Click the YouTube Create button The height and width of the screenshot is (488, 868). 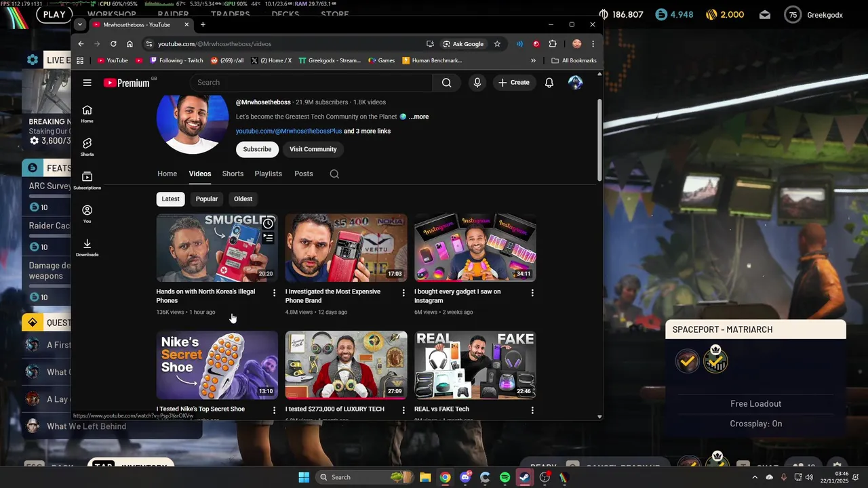pyautogui.click(x=513, y=83)
